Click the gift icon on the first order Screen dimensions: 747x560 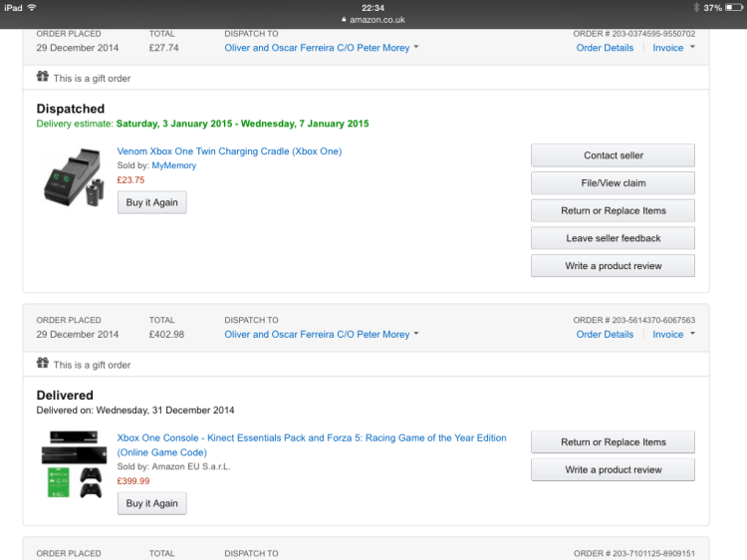pyautogui.click(x=42, y=78)
